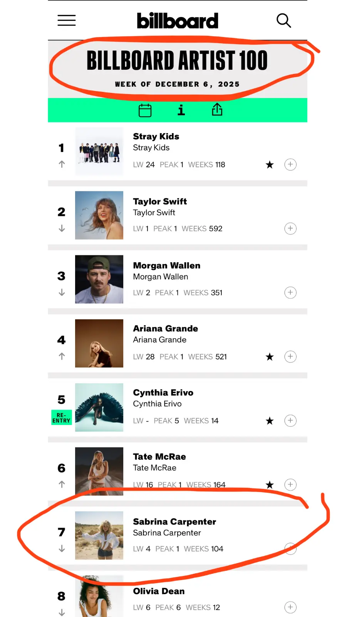
Task: Tap the share chart icon
Action: click(x=217, y=110)
